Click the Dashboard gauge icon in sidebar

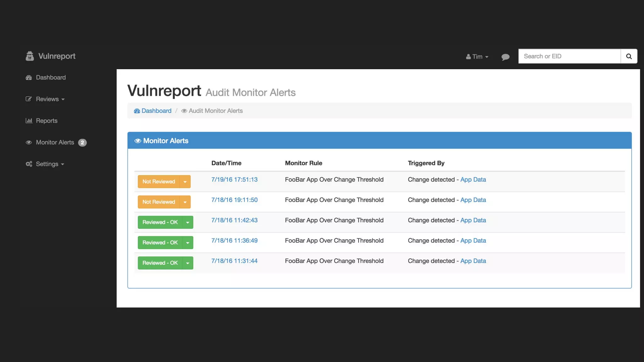pos(29,78)
